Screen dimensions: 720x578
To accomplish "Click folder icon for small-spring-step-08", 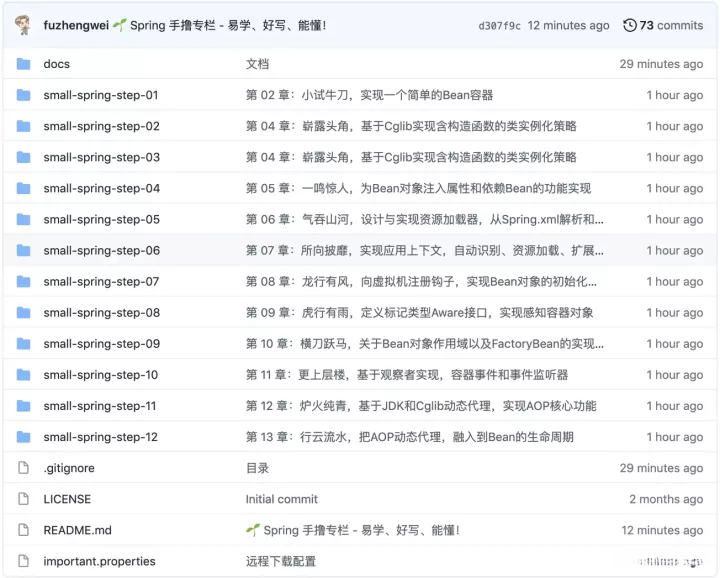I will [23, 313].
